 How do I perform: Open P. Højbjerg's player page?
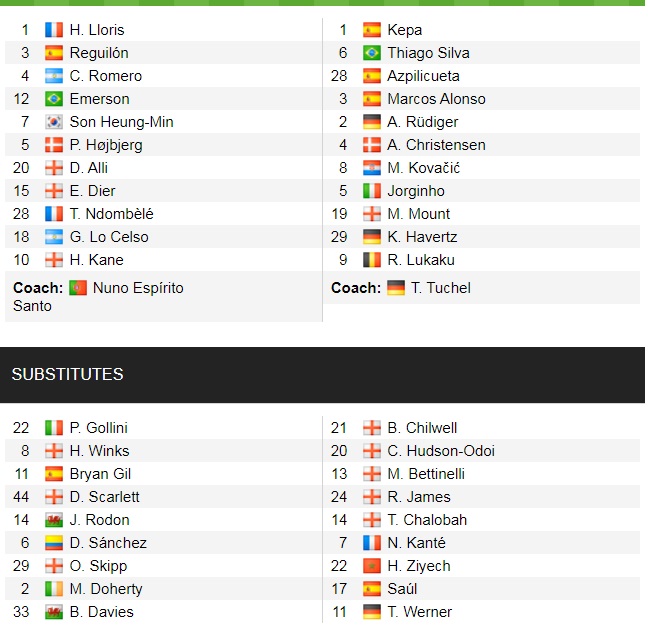(x=106, y=145)
